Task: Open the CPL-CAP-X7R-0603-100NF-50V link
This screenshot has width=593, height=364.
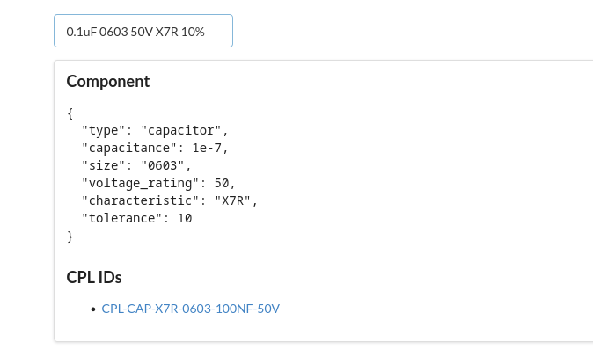Action: click(191, 309)
